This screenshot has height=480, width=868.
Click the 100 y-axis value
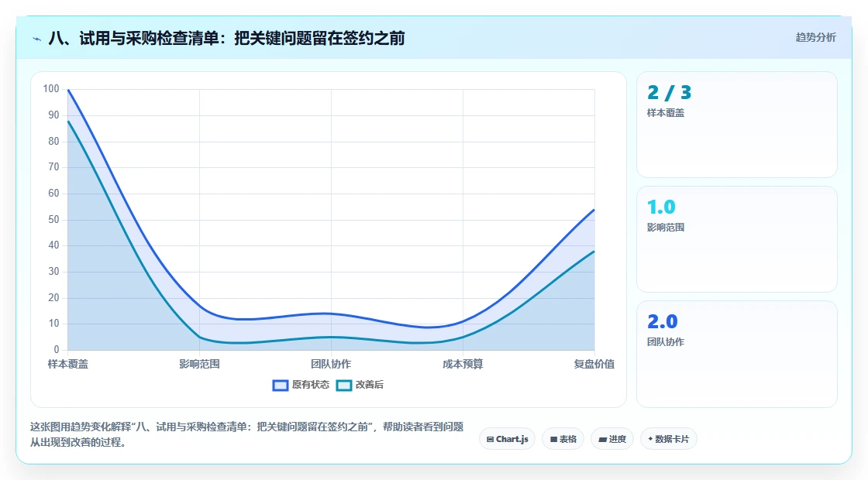click(x=51, y=89)
